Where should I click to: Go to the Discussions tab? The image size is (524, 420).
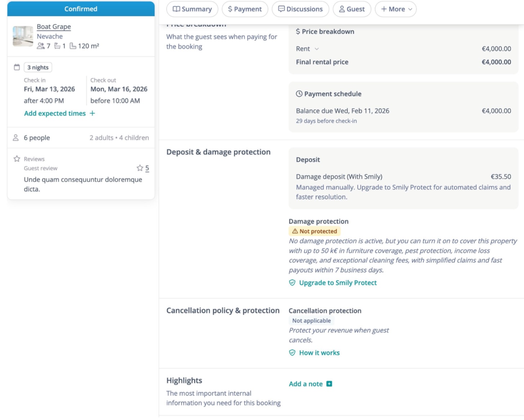pyautogui.click(x=300, y=9)
